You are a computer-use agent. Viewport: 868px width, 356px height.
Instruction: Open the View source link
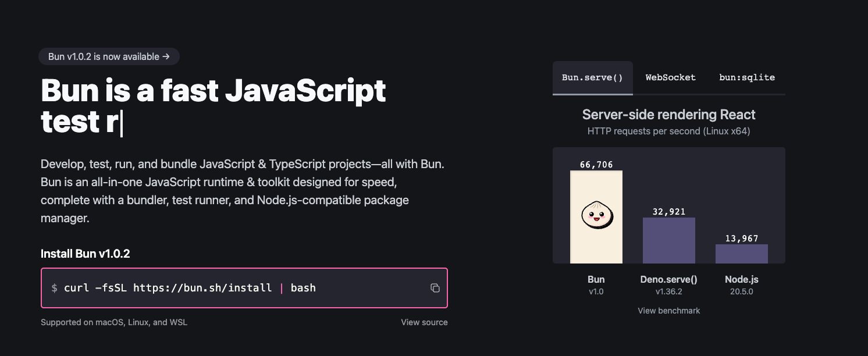[x=424, y=322]
